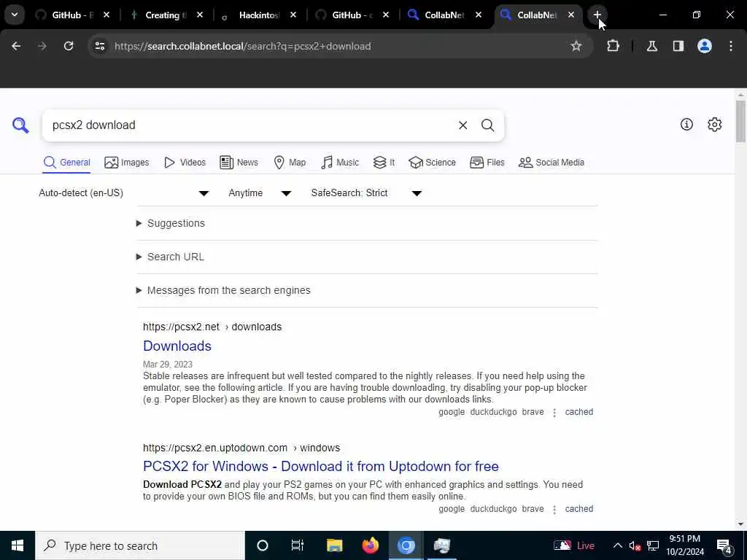Image resolution: width=747 pixels, height=560 pixels.
Task: Launch Firefox from the taskbar
Action: (x=370, y=545)
